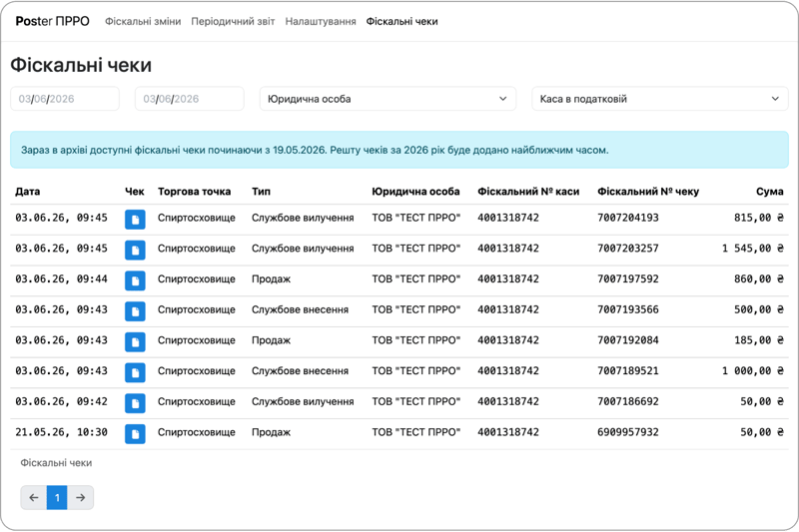
Task: Open receipt document icon for check 7007203257
Action: point(135,250)
